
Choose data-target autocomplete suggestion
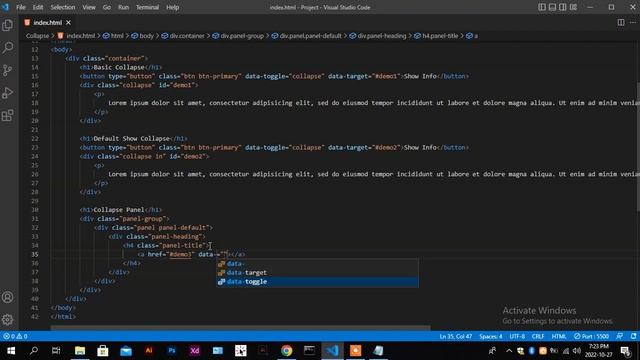317,273
